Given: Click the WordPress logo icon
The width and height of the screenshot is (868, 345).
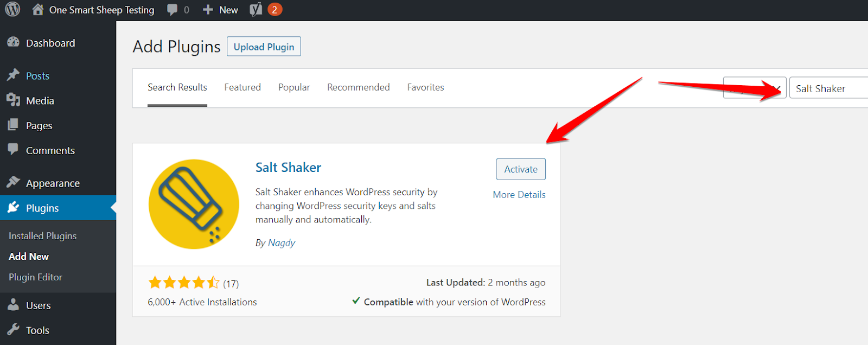Looking at the screenshot, I should (12, 10).
